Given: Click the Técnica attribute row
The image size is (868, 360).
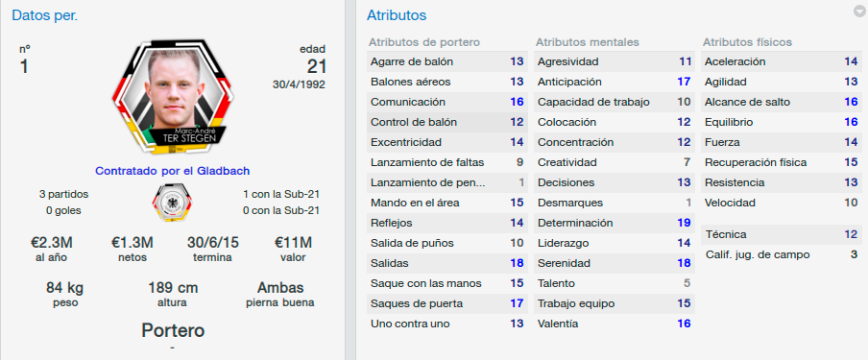Looking at the screenshot, I should tap(781, 234).
